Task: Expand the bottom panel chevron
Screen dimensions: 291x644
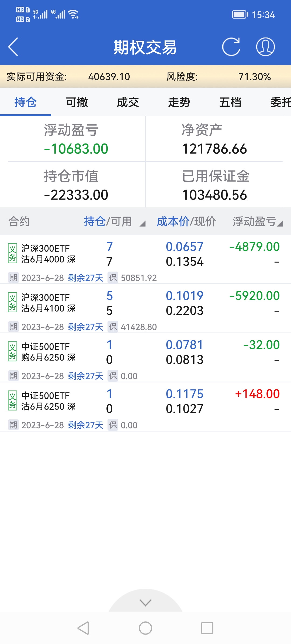Action: (145, 602)
